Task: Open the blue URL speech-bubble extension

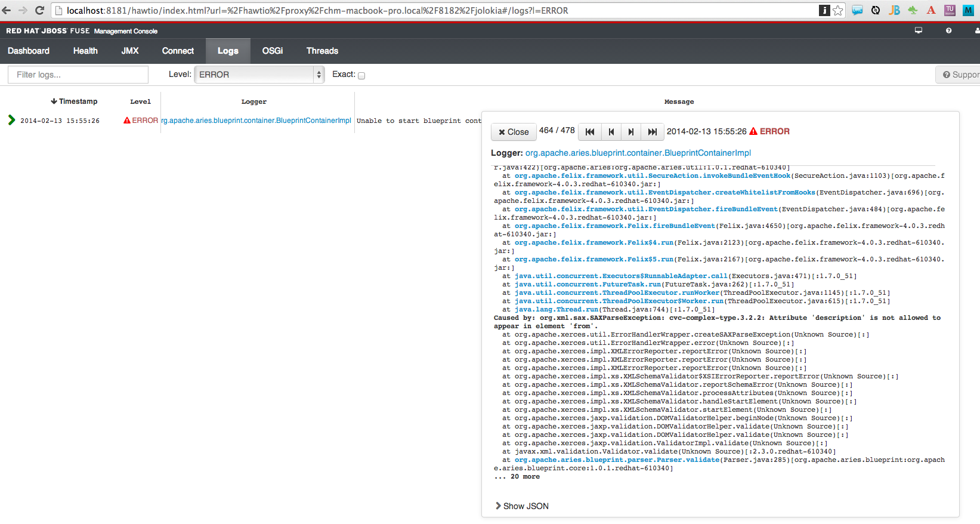Action: click(857, 10)
